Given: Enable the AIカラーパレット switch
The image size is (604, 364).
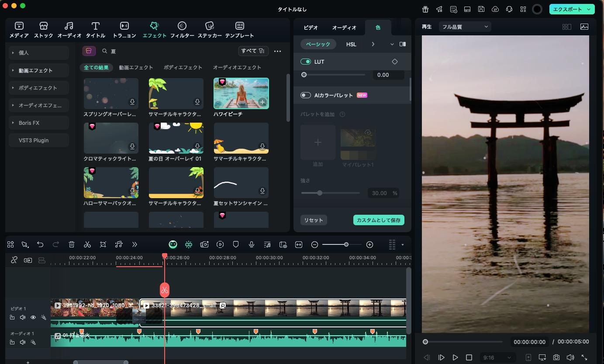Looking at the screenshot, I should tap(305, 95).
